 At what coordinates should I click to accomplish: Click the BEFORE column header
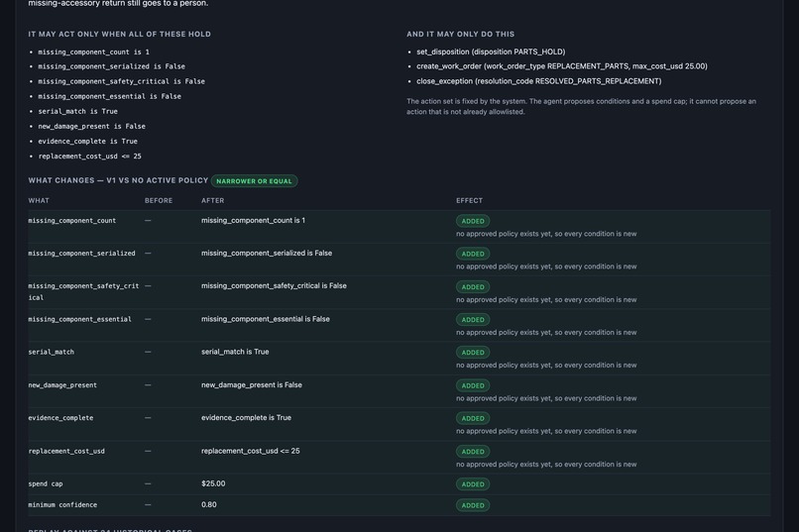[x=159, y=200]
